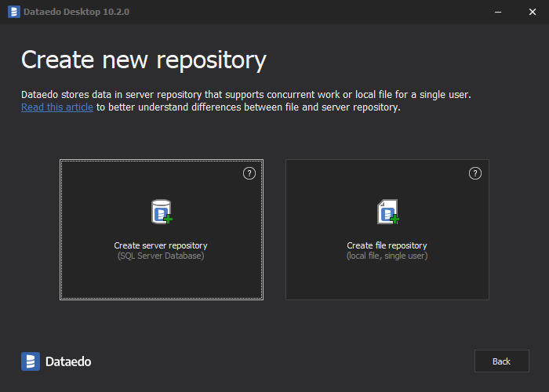The height and width of the screenshot is (392, 549).
Task: Click the Dataedo title bar app icon
Action: pyautogui.click(x=14, y=12)
